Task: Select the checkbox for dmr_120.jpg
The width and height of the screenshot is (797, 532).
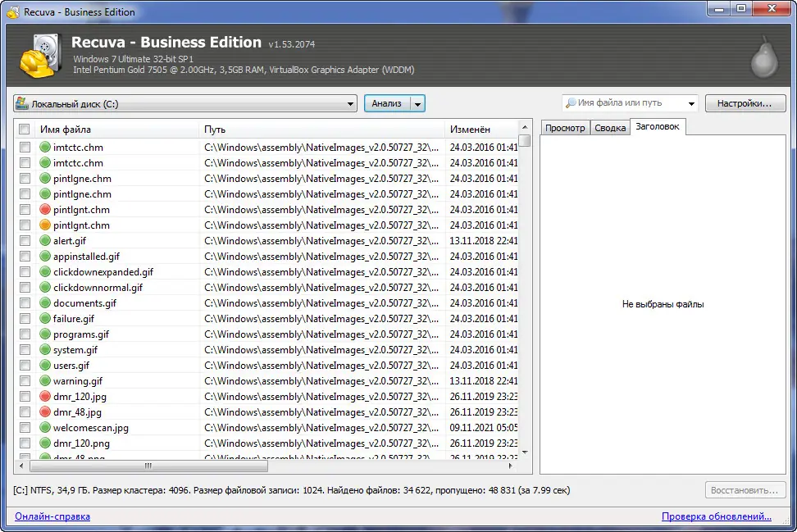Action: pos(25,396)
